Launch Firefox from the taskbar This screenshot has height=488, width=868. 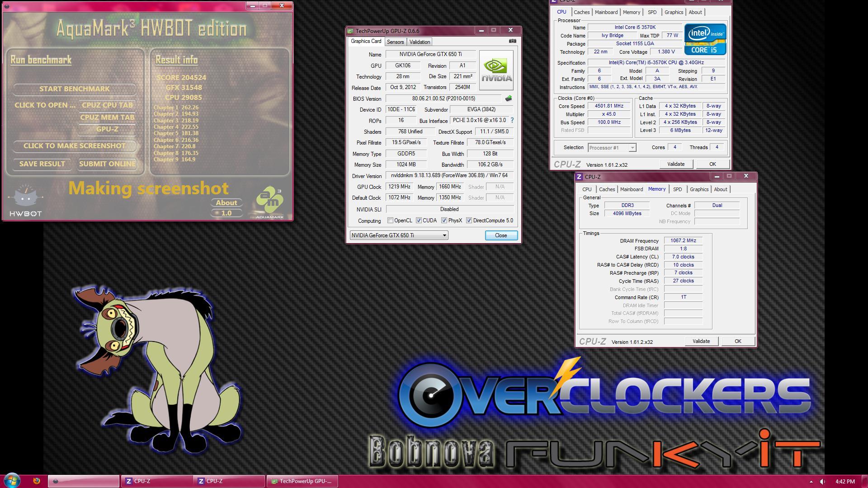point(37,481)
